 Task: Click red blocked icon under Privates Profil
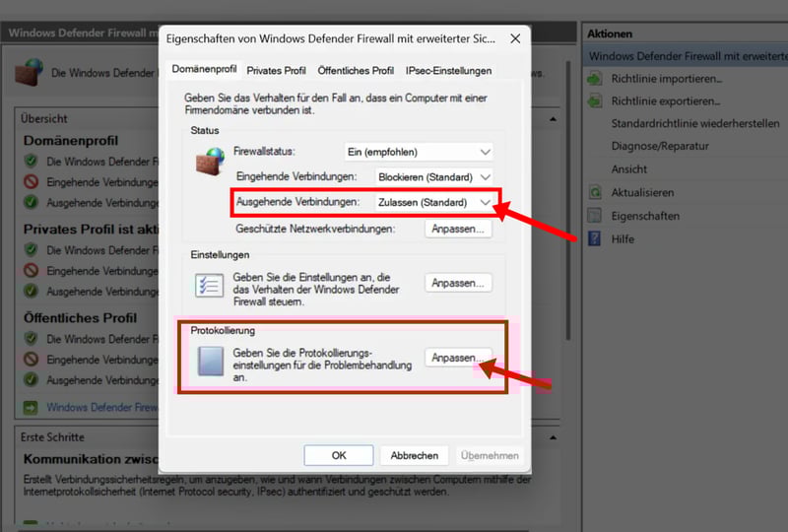pyautogui.click(x=32, y=271)
